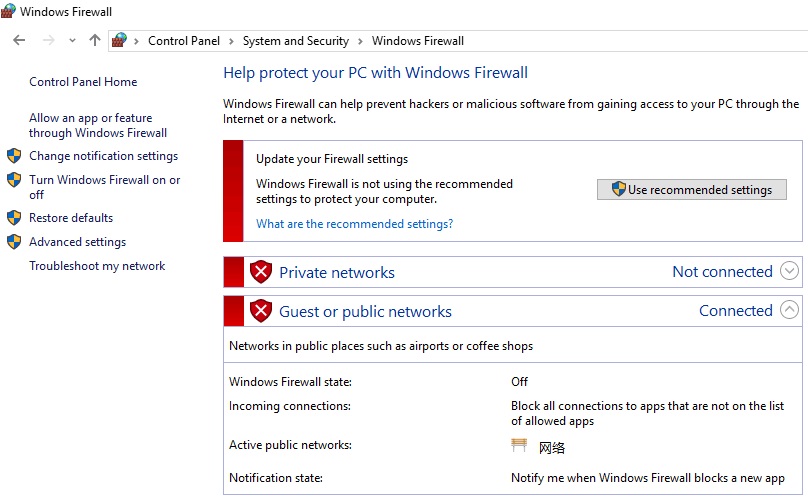Open Control Panel breadcrumb

pos(184,41)
